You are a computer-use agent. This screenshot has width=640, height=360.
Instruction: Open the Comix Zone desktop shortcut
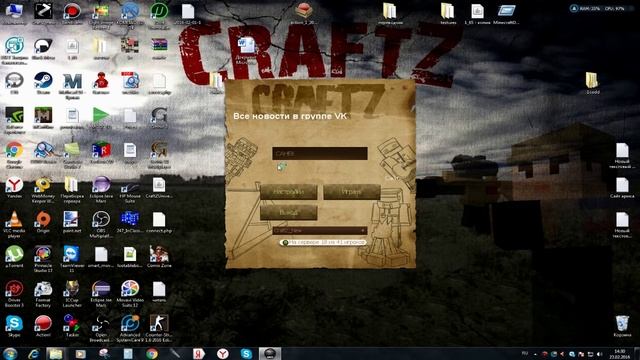[x=159, y=256]
